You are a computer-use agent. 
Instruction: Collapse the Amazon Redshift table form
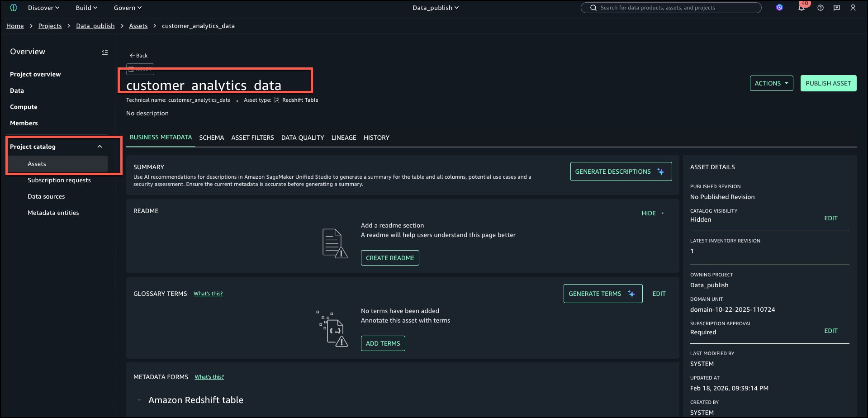click(x=139, y=400)
